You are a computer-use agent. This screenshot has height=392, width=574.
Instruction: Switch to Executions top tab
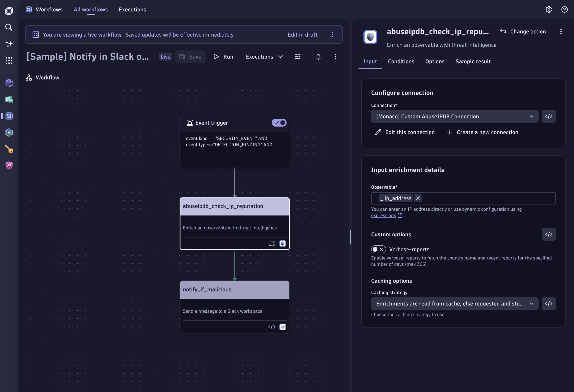[132, 9]
